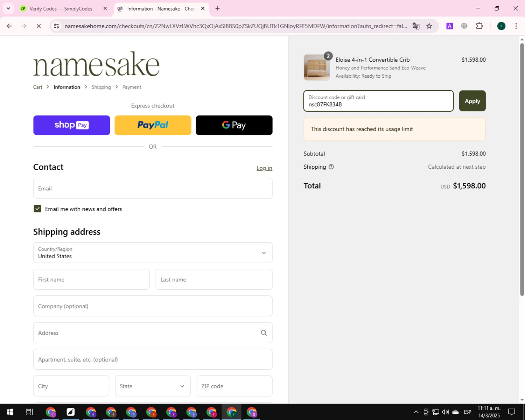Screen dimensions: 525x420
Task: Click the Payment breadcrumb
Action: pos(132,87)
